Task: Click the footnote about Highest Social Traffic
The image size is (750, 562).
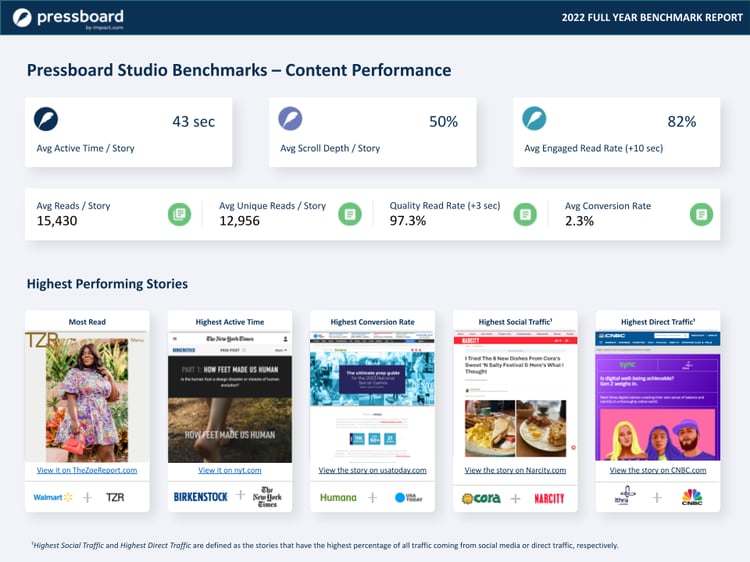Action: (325, 545)
